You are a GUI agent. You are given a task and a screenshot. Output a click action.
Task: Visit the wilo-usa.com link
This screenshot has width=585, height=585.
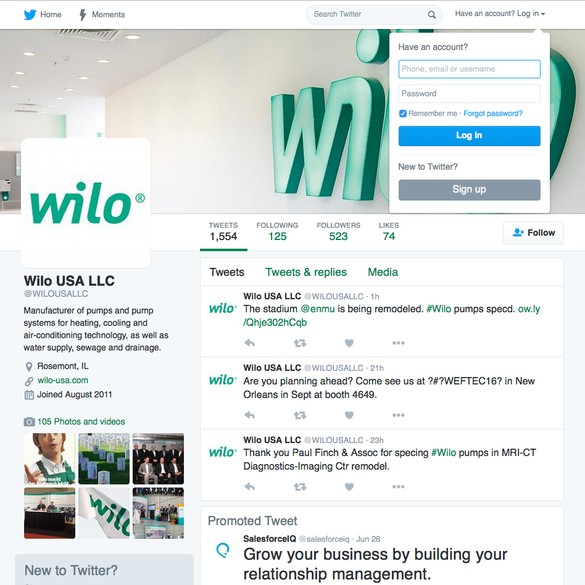[x=63, y=380]
